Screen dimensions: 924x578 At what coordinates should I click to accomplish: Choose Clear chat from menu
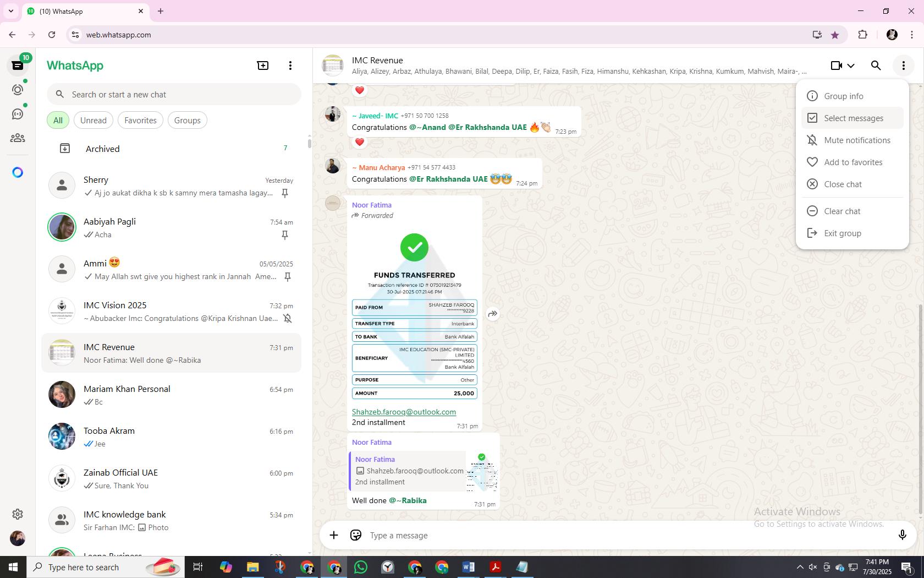click(x=852, y=211)
